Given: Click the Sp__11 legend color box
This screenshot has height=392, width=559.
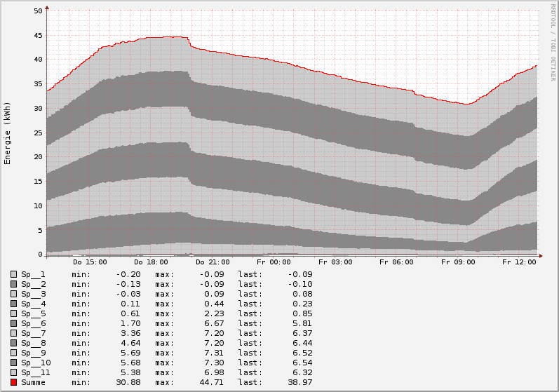Looking at the screenshot, I should [13, 372].
